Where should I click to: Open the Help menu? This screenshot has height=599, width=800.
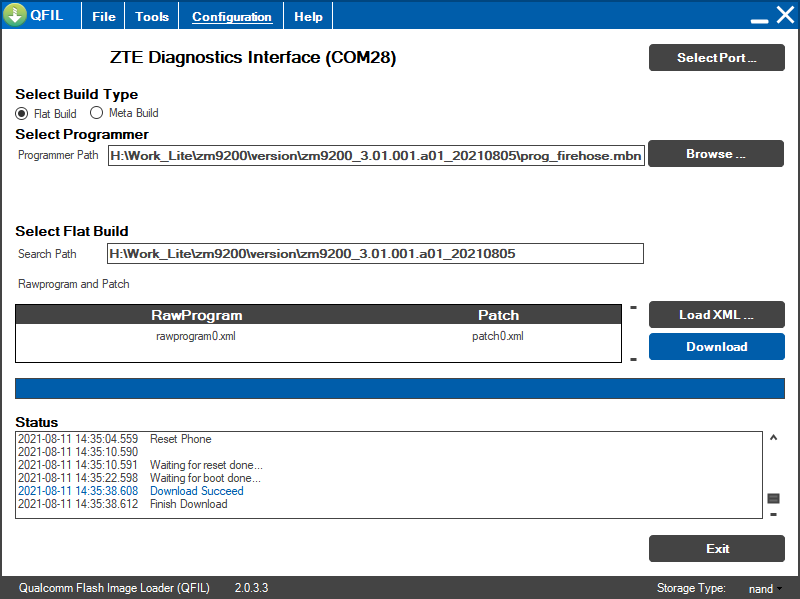(307, 15)
